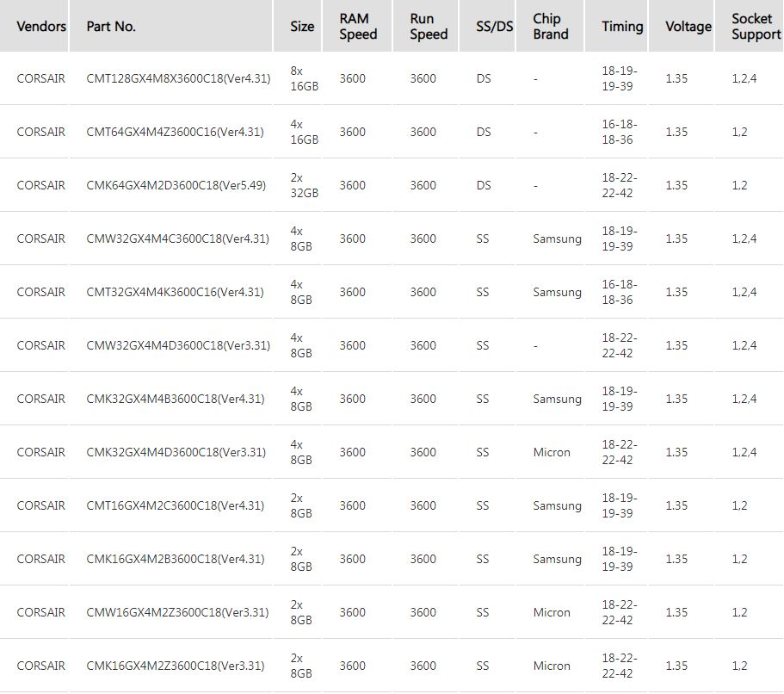The height and width of the screenshot is (694, 784).
Task: Click voltage 1.35 in CMK16GX4M2Z3600C18 row
Action: coord(676,666)
